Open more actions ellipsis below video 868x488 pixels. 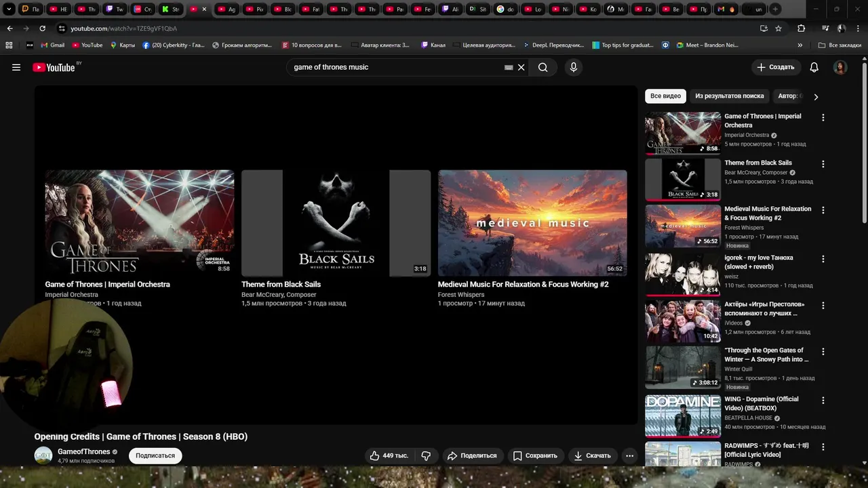pos(629,455)
